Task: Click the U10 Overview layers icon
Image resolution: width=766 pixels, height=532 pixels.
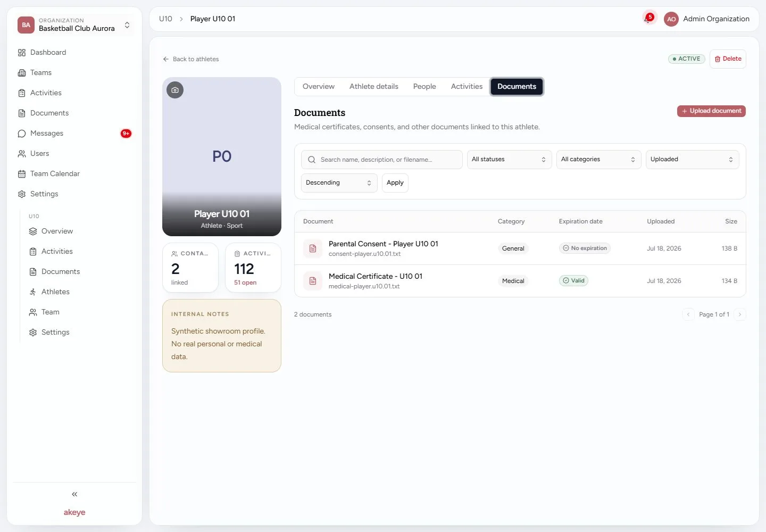Action: (x=33, y=231)
